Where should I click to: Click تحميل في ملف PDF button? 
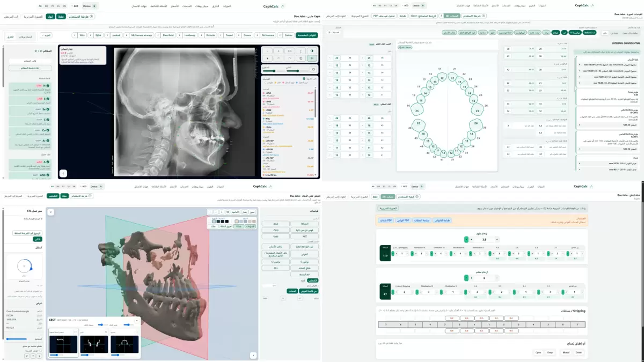point(384,16)
